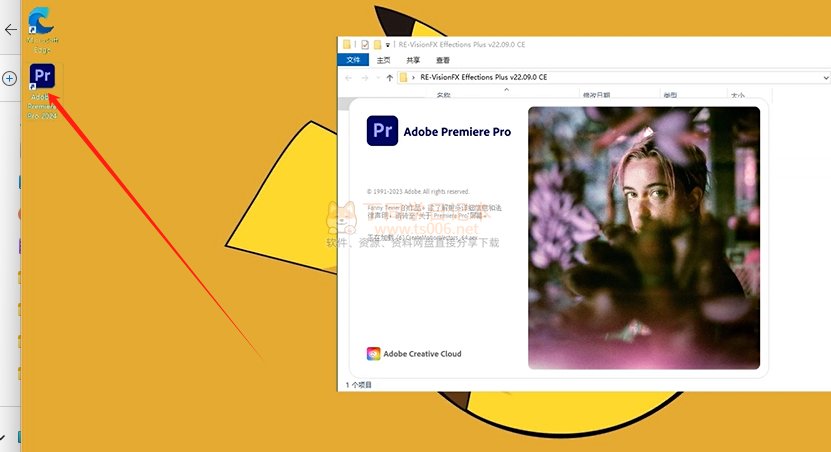Switch to the 查看 ribbon tab
This screenshot has height=452, width=831.
443,60
